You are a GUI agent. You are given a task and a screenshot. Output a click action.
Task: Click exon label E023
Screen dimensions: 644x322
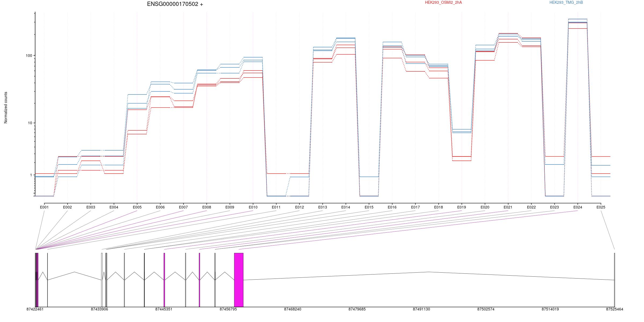pyautogui.click(x=554, y=207)
